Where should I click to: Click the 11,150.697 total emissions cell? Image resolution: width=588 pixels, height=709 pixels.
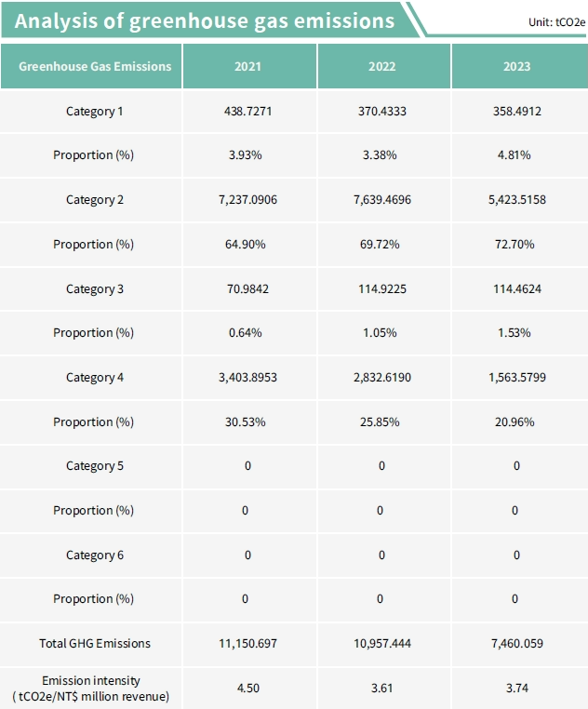coord(247,643)
